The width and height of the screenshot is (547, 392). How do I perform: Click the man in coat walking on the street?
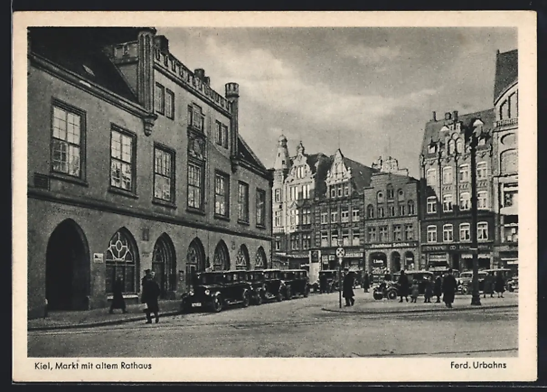click(x=150, y=296)
